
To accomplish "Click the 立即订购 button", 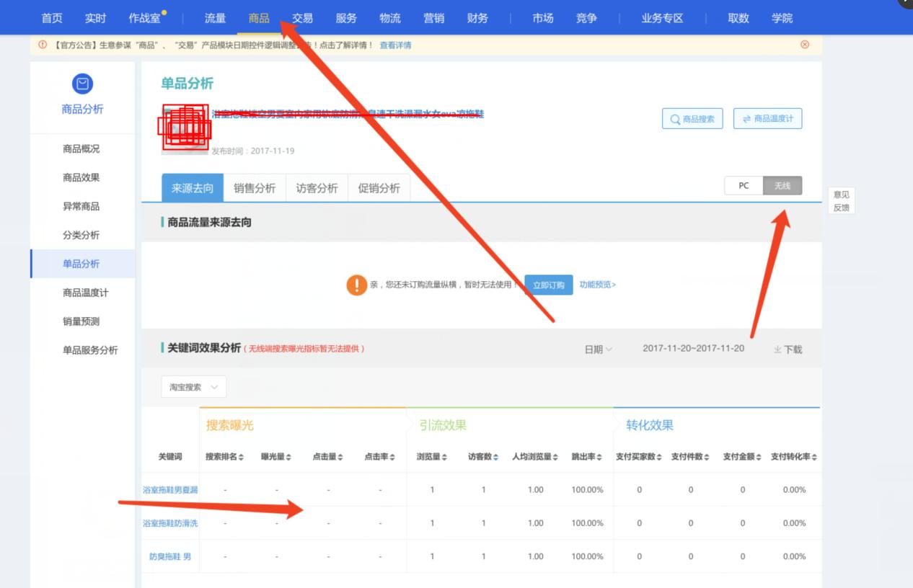I will tap(549, 285).
